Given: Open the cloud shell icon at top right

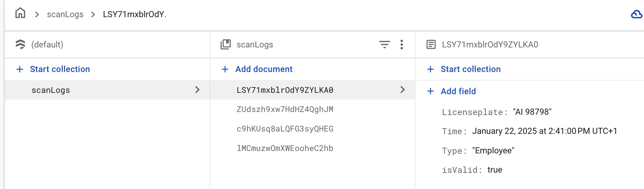Looking at the screenshot, I should pos(637,14).
